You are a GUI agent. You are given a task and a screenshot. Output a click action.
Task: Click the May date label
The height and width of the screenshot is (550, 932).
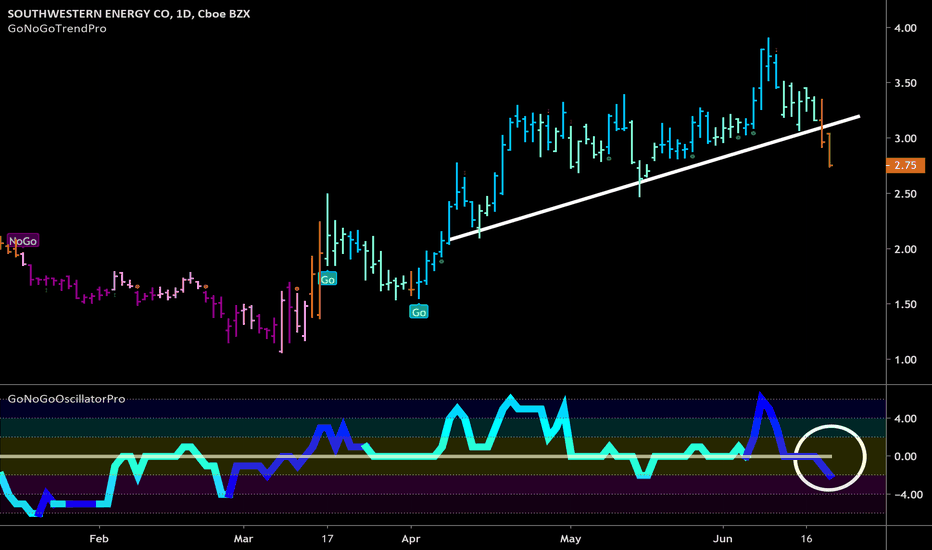point(571,539)
